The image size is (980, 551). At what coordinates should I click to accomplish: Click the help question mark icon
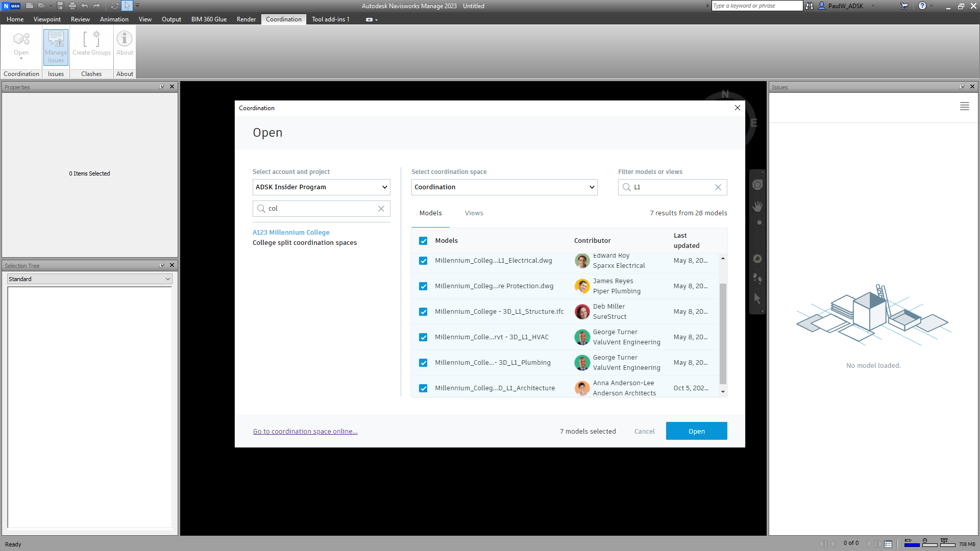922,6
